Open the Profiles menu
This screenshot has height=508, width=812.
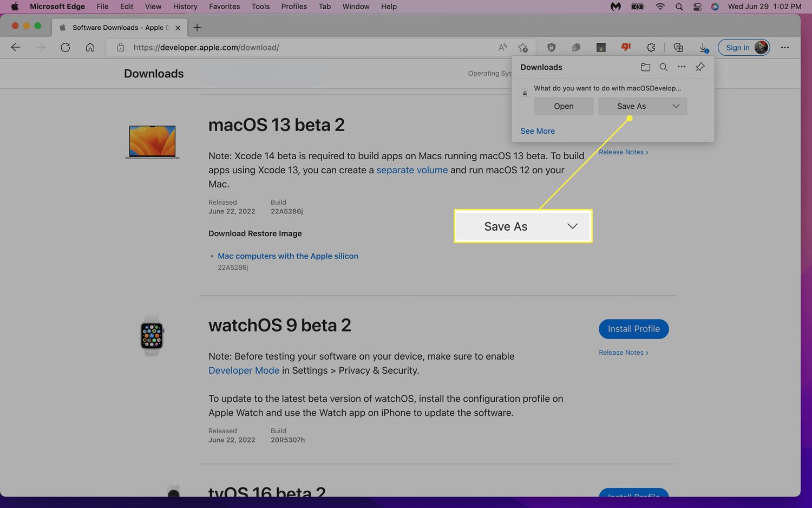pyautogui.click(x=294, y=6)
